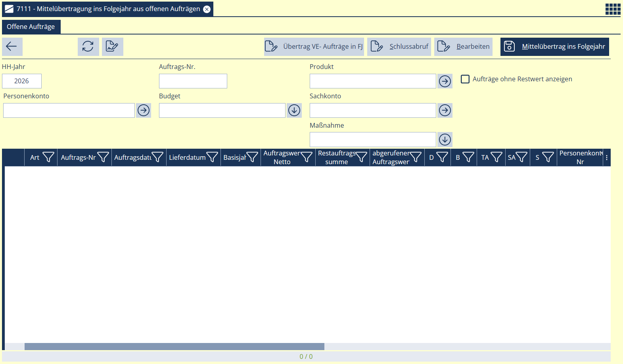
Task: Refresh the open orders list
Action: tap(88, 46)
